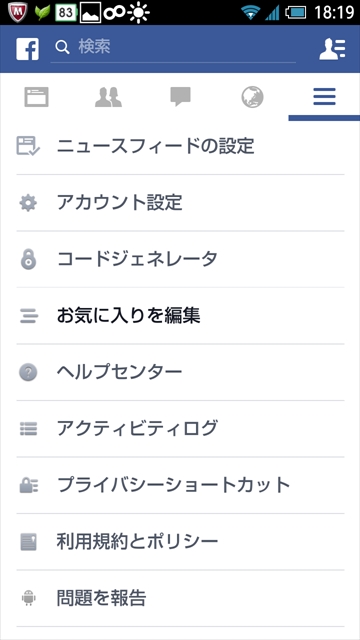Screen dimensions: 360x640
Task: Open 利用規約とポリシー
Action: 180,542
